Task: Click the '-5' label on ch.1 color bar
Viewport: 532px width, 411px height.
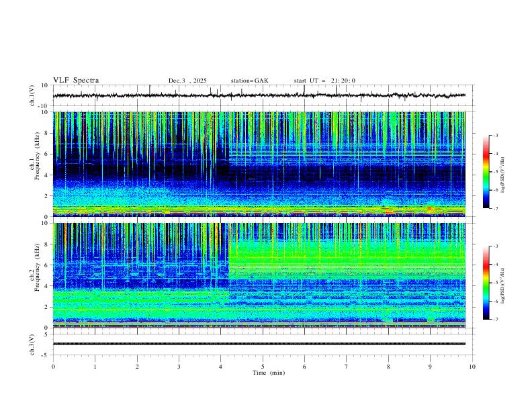Action: [495, 172]
